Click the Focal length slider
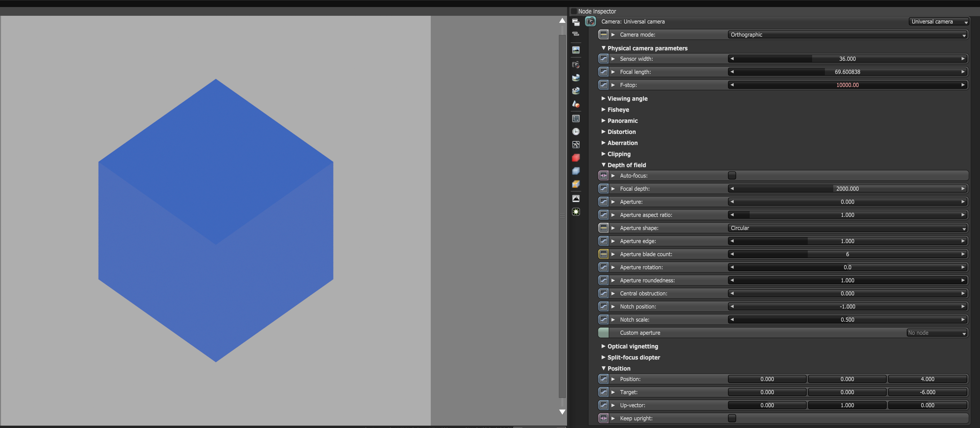 pos(847,72)
